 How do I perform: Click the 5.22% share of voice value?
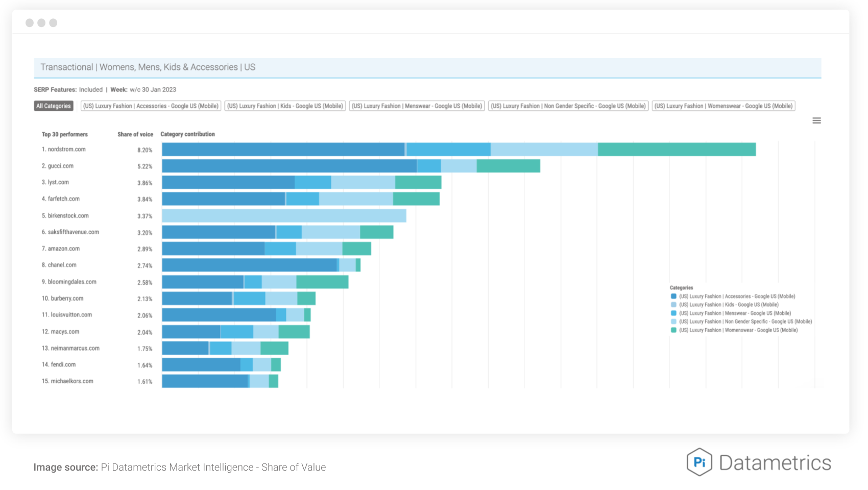[x=145, y=166]
